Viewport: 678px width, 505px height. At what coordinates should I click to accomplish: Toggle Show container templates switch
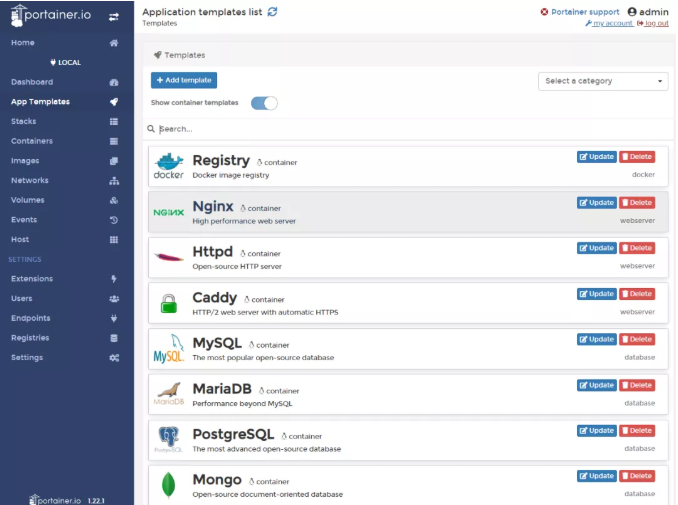(264, 103)
